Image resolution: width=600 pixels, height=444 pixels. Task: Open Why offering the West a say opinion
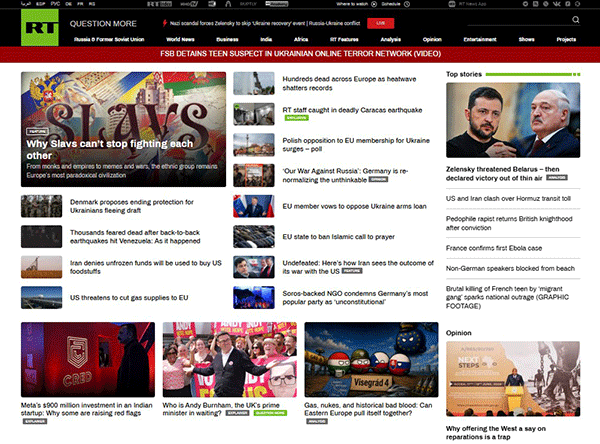[x=496, y=433]
